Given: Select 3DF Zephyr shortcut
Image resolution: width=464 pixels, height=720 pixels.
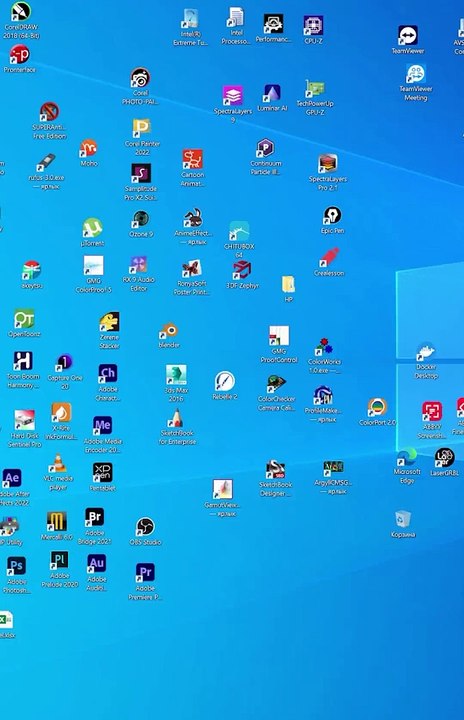Looking at the screenshot, I should (242, 270).
